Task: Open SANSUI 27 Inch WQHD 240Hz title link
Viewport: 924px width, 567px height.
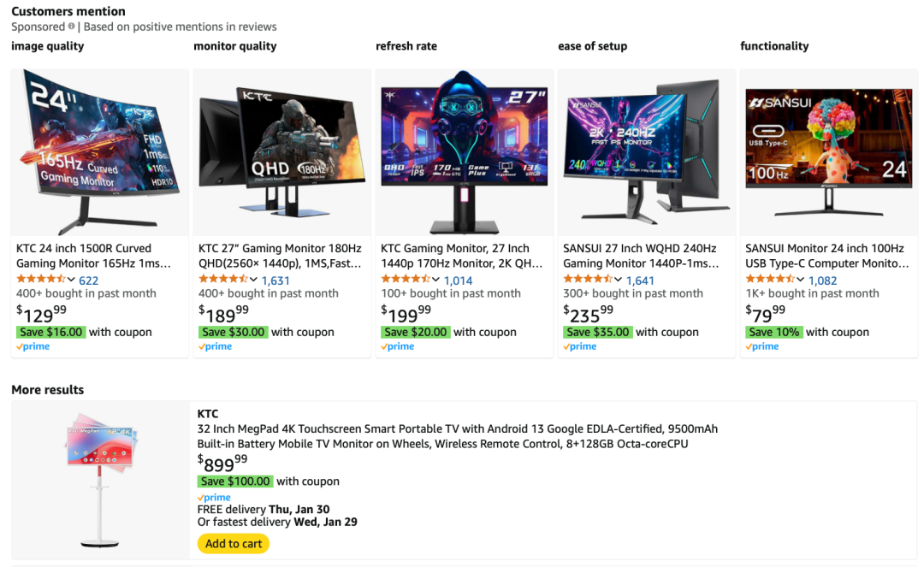Action: pos(641,256)
